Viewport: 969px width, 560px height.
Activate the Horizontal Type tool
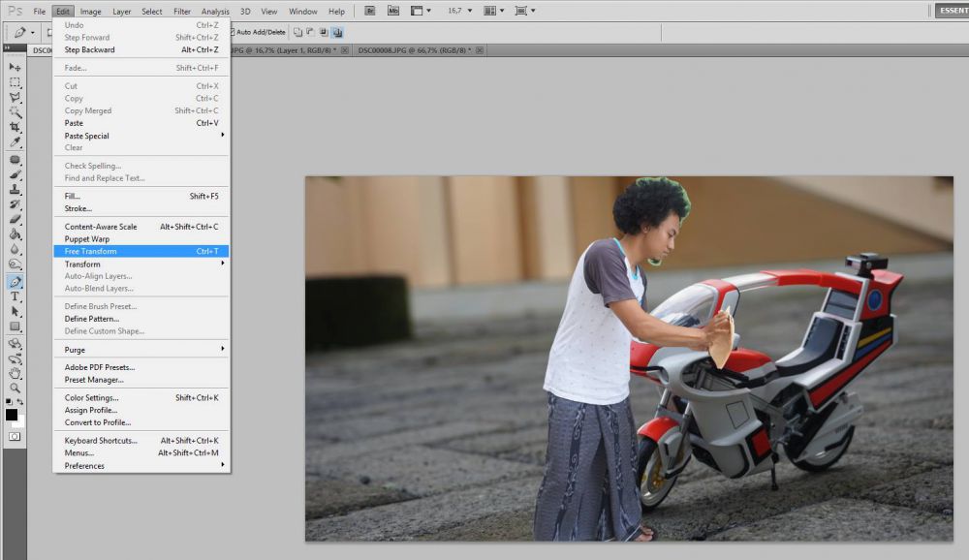(x=15, y=298)
